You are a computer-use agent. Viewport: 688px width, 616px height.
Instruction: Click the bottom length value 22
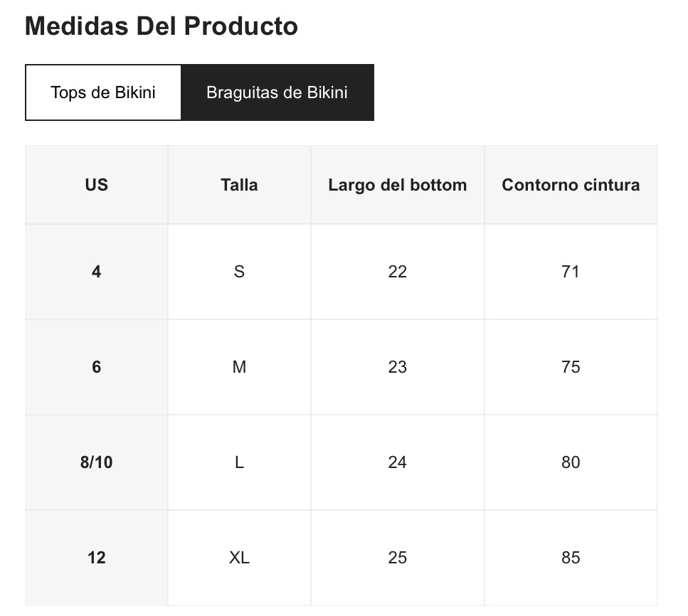[x=397, y=272]
